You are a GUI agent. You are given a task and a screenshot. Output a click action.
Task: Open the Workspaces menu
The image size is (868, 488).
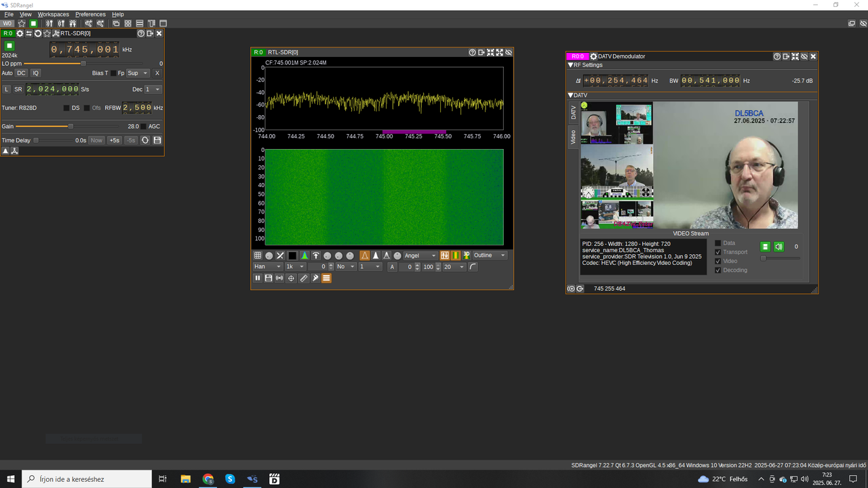coord(54,14)
